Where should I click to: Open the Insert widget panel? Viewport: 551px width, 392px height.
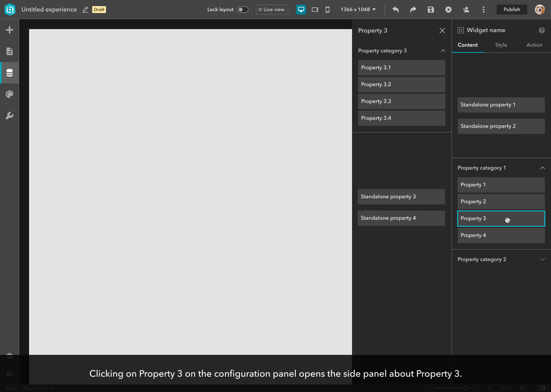(10, 29)
